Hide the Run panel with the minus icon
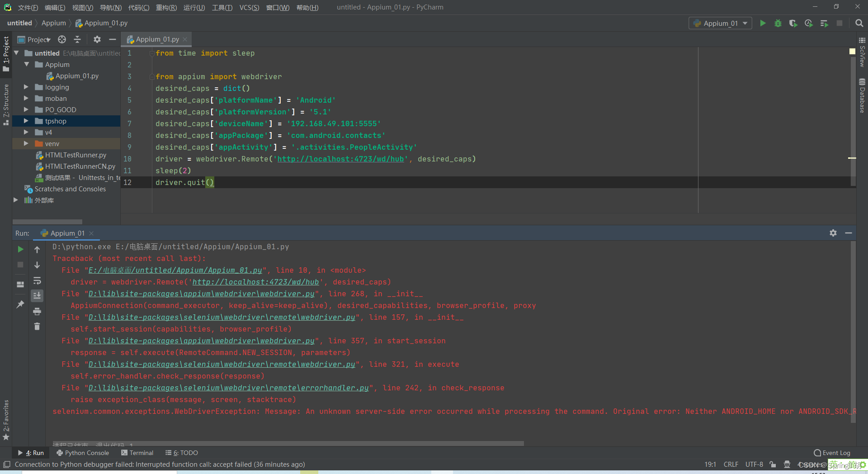 [x=849, y=233]
